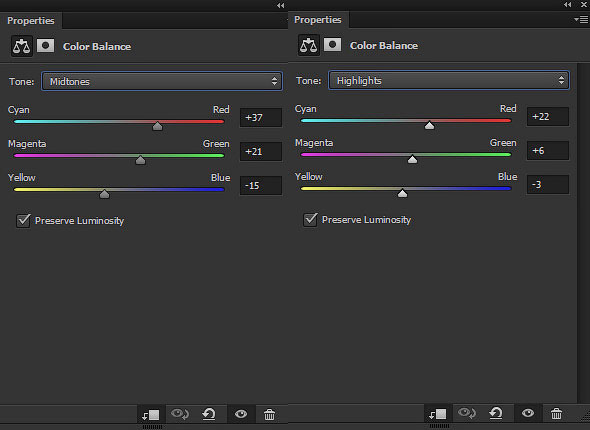The width and height of the screenshot is (590, 430).
Task: Reset adjustment defaults in right panel
Action: point(496,413)
